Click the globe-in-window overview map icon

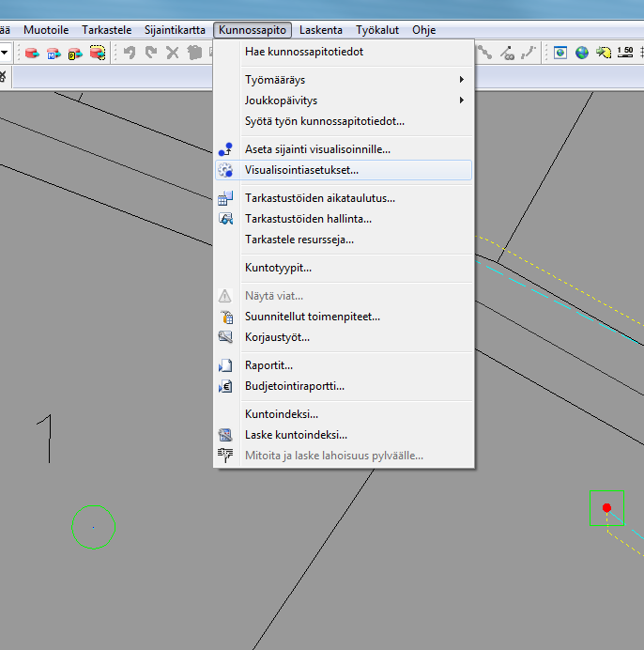click(560, 53)
